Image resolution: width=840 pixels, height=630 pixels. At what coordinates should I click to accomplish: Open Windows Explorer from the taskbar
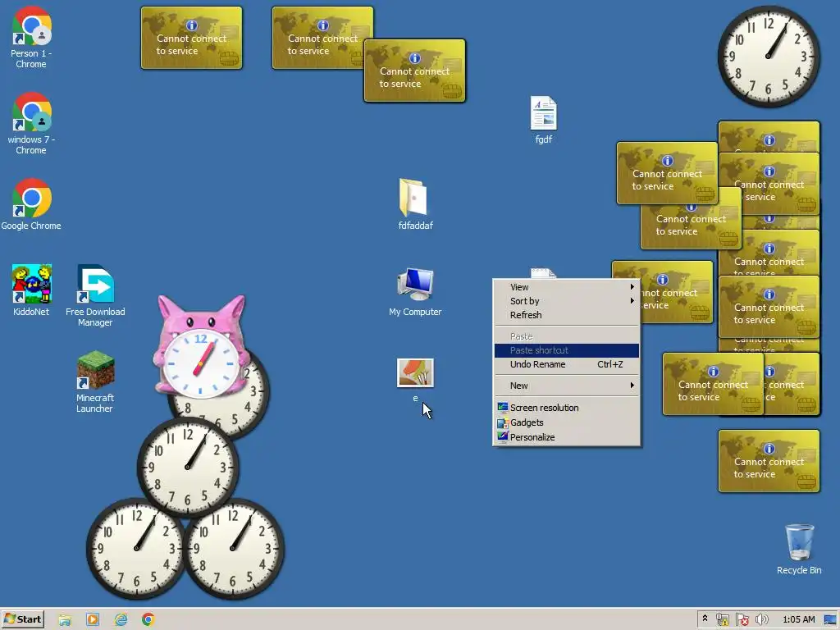pyautogui.click(x=65, y=619)
